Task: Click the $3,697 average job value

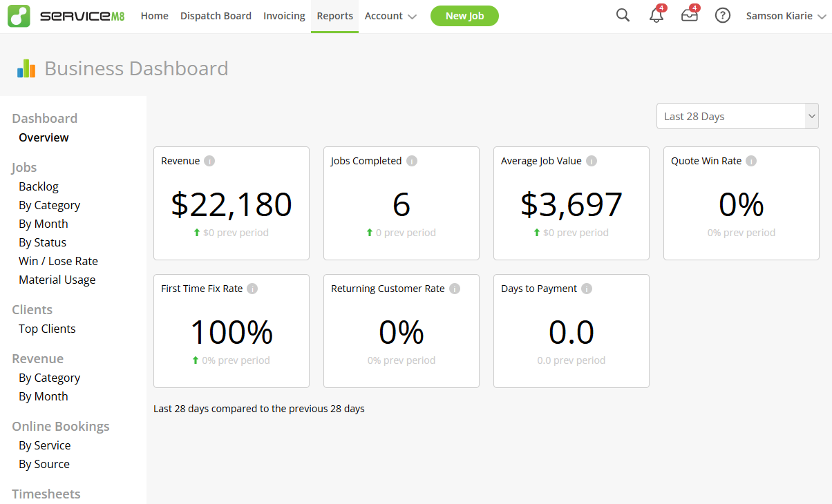Action: coord(571,205)
